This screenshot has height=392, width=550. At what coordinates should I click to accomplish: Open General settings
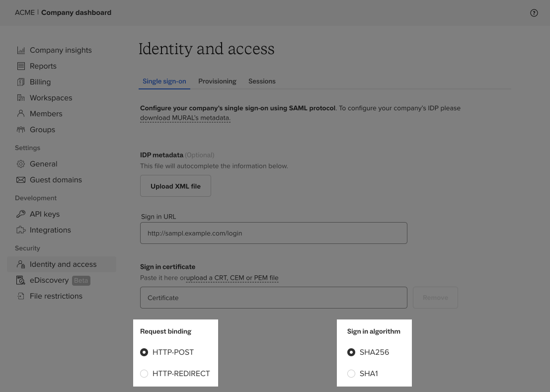pos(44,164)
